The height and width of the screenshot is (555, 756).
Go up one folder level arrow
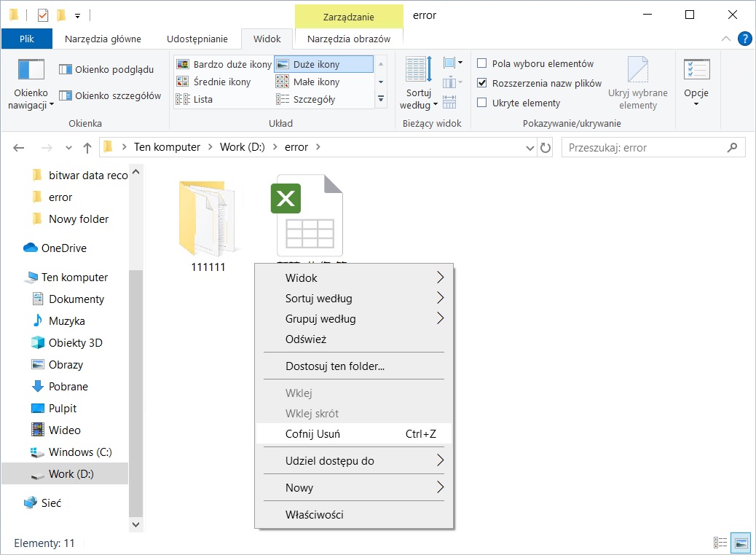tap(87, 147)
